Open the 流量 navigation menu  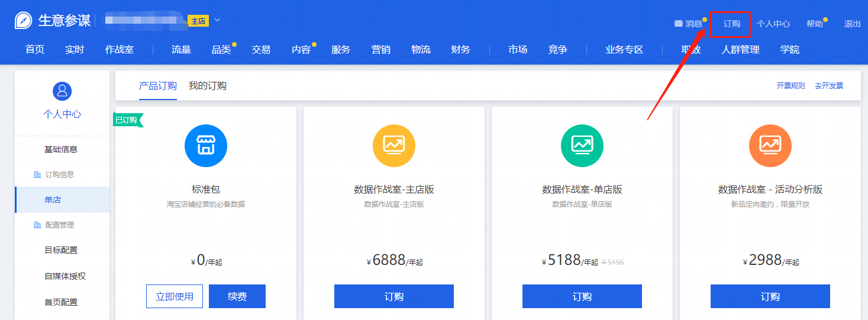[181, 50]
